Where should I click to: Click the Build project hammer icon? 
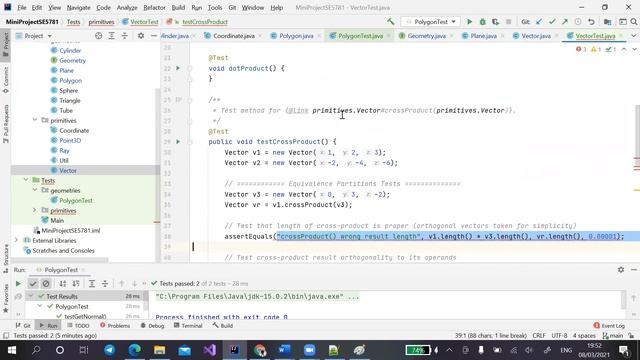pyautogui.click(x=391, y=22)
